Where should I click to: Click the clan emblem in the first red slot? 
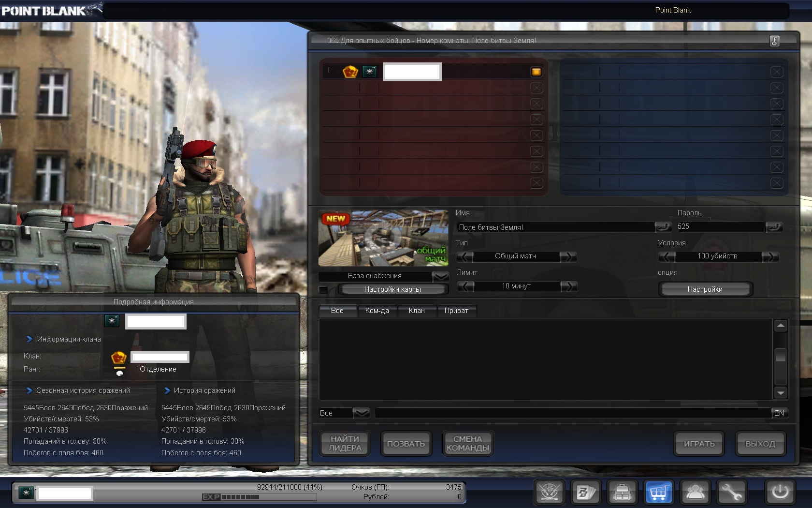pos(350,72)
